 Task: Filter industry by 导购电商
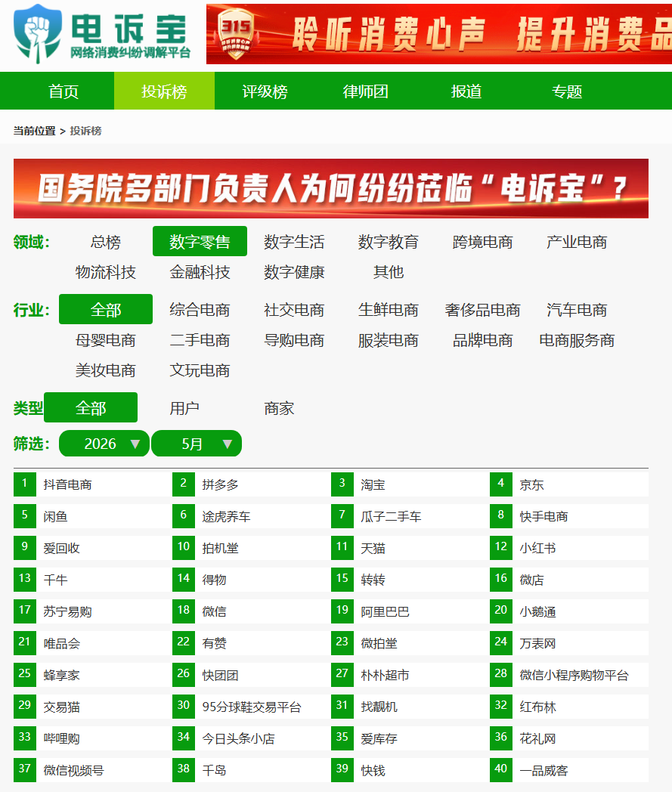[x=294, y=340]
